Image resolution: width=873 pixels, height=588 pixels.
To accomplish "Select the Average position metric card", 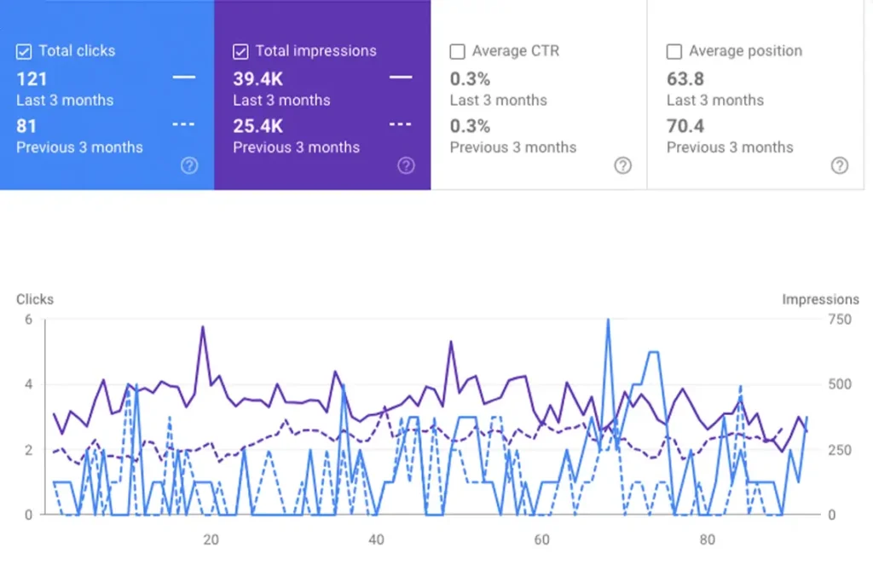I will click(754, 94).
